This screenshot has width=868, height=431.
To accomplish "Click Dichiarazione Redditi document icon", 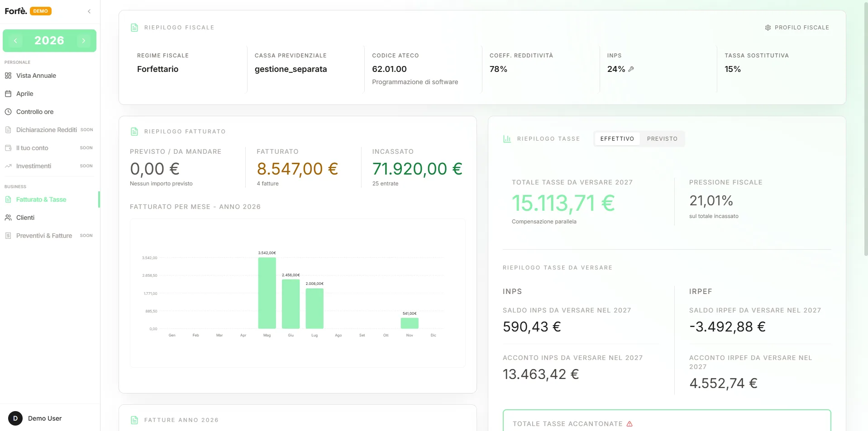I will (x=8, y=130).
